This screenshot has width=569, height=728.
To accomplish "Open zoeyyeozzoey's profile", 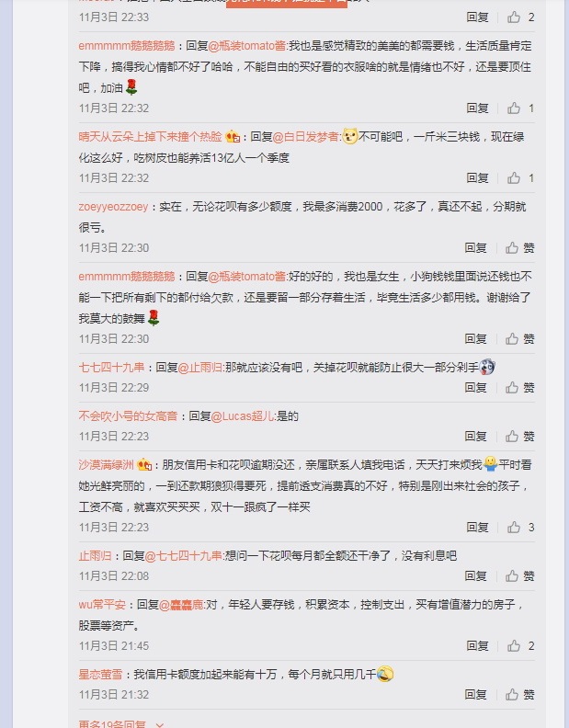I will pyautogui.click(x=113, y=207).
